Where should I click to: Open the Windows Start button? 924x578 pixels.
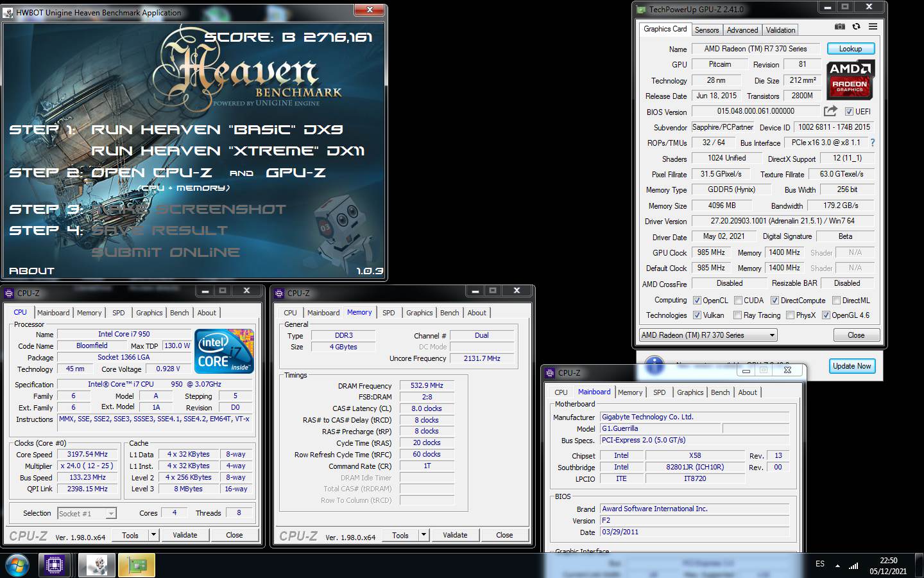tap(17, 565)
